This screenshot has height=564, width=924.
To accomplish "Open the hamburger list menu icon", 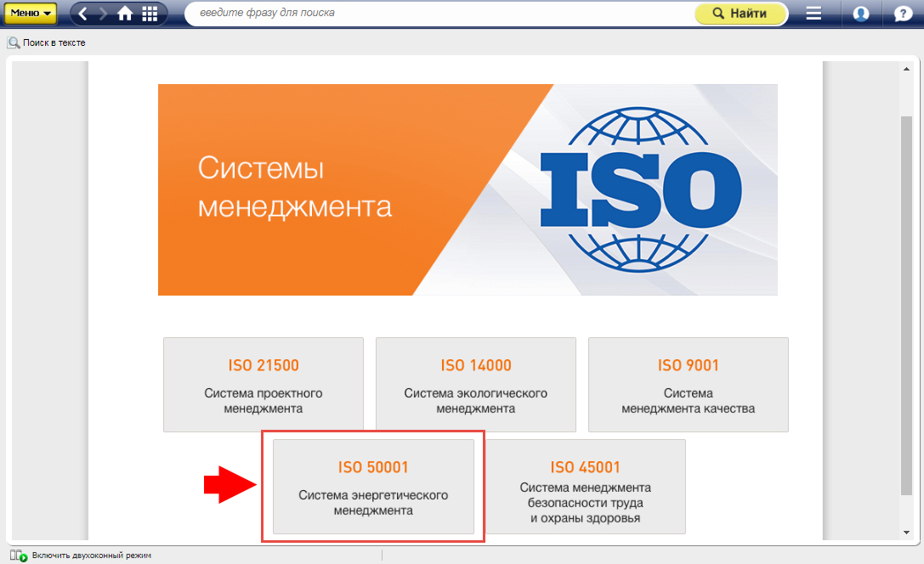I will (x=813, y=14).
